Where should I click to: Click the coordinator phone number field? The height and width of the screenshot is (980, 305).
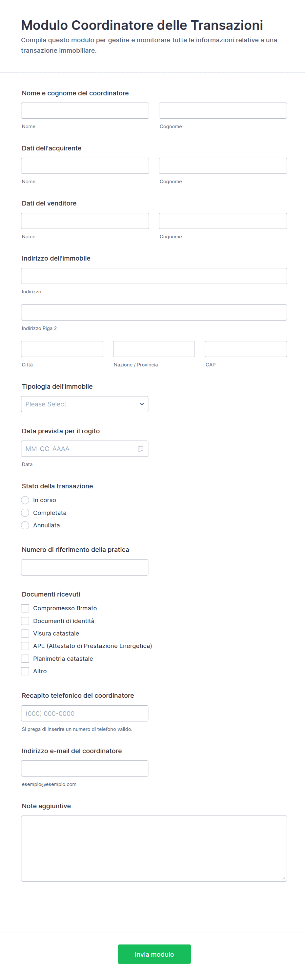click(x=85, y=713)
